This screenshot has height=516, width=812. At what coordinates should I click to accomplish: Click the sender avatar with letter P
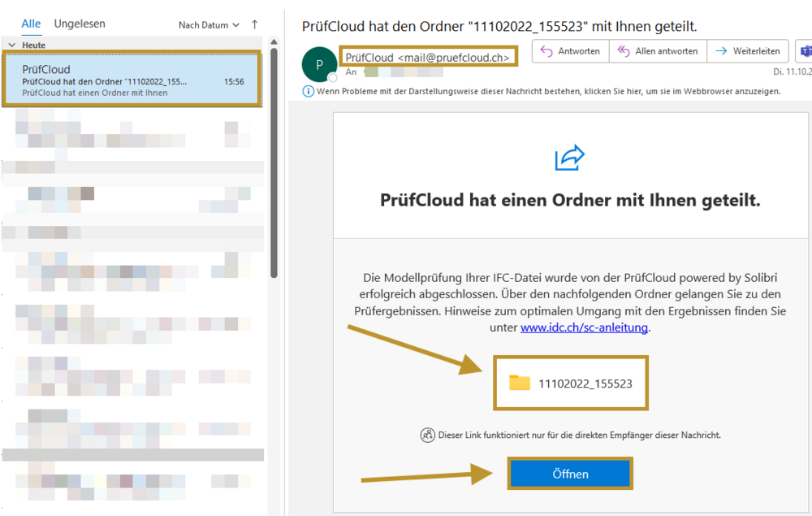[x=319, y=64]
